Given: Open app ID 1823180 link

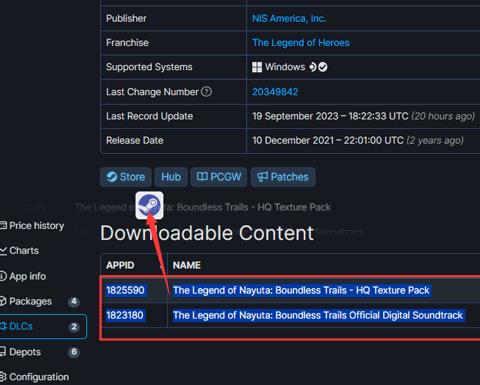Looking at the screenshot, I should [x=125, y=315].
